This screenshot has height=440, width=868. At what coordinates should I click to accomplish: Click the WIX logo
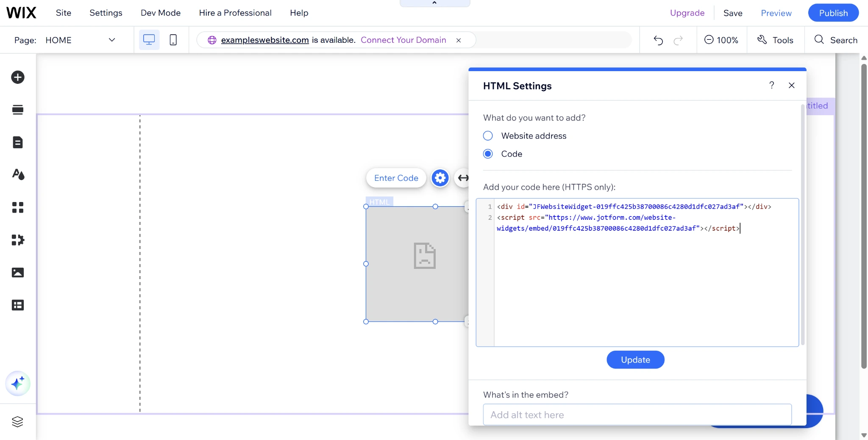21,13
